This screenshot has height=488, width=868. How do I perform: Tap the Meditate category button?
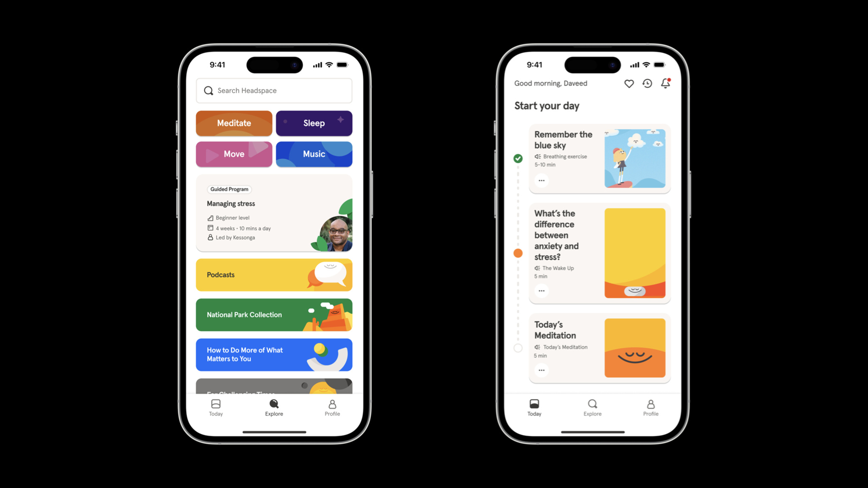coord(234,123)
